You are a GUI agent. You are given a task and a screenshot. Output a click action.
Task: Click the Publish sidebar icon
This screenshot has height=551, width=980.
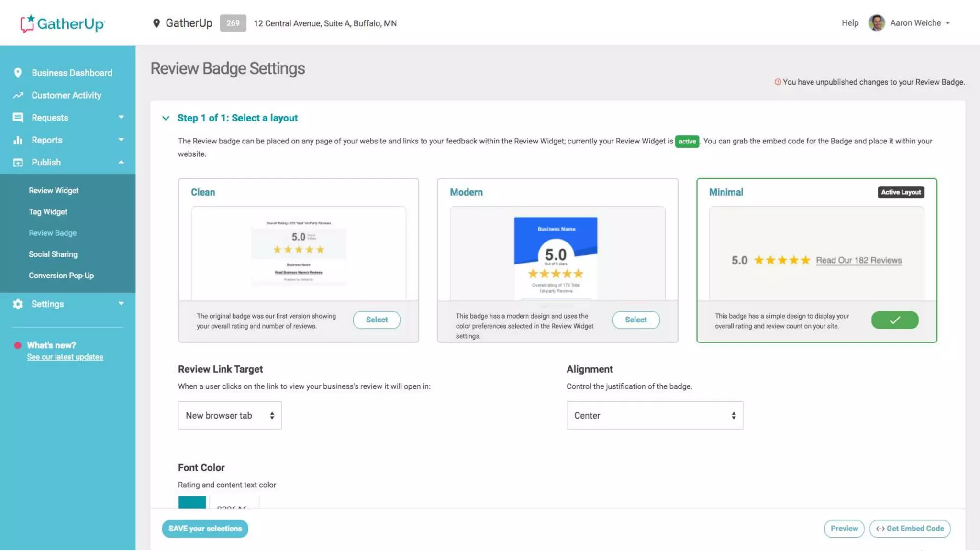coord(18,163)
